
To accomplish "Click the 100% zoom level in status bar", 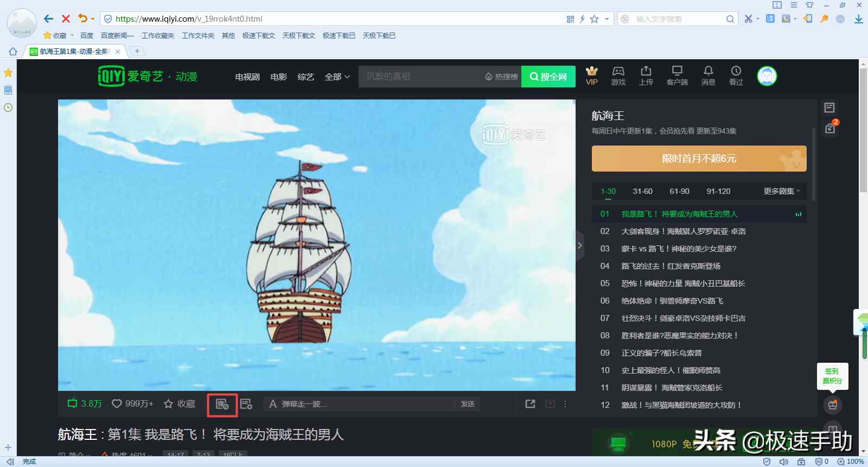I will (851, 462).
